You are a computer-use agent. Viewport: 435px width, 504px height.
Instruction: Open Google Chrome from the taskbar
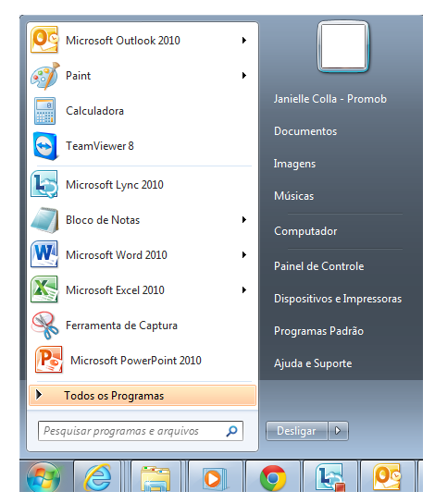[x=273, y=478]
